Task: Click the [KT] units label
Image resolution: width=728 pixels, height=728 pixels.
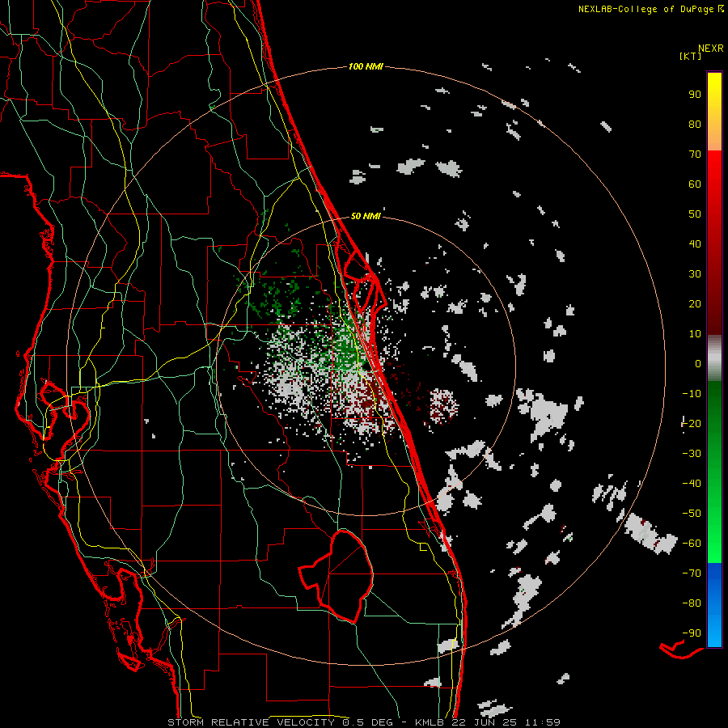Action: (x=690, y=56)
